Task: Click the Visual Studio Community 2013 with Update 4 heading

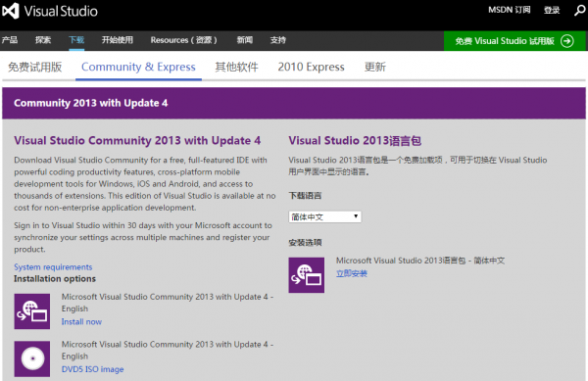Action: tap(137, 140)
